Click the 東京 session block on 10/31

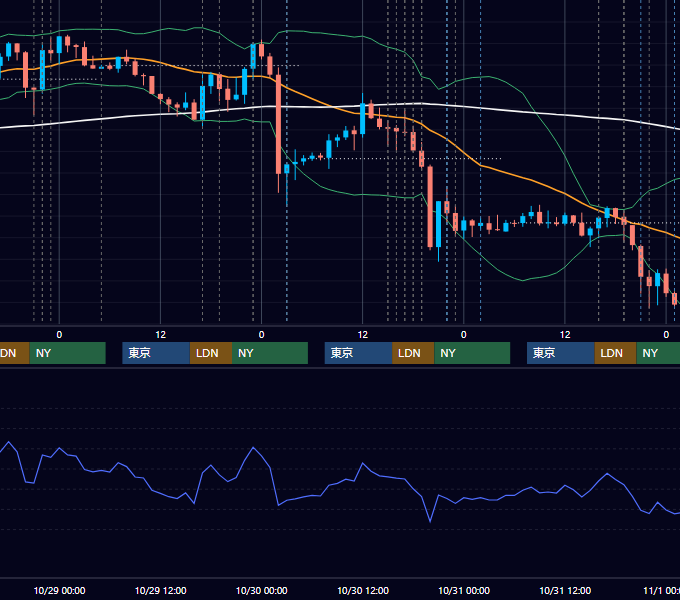coord(561,353)
